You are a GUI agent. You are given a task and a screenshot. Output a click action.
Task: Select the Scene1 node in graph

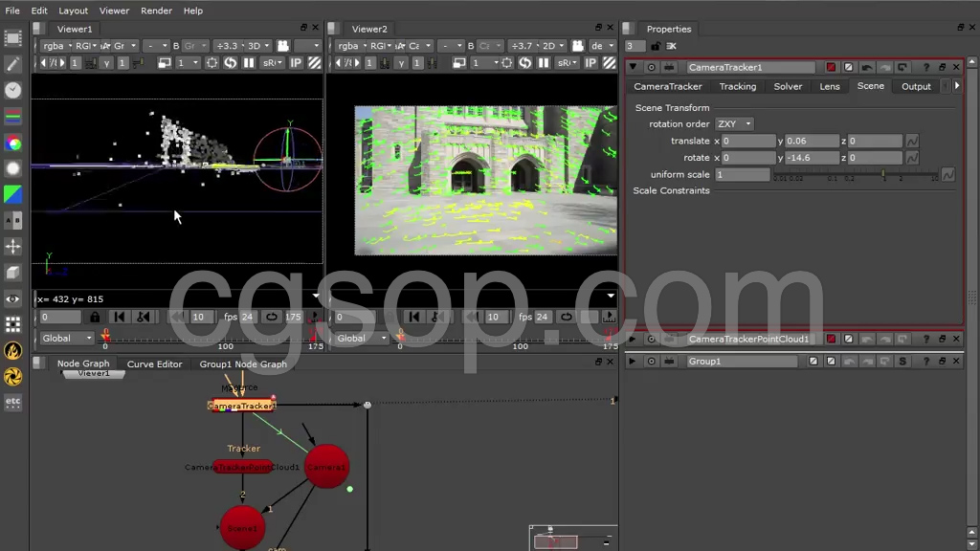242,528
